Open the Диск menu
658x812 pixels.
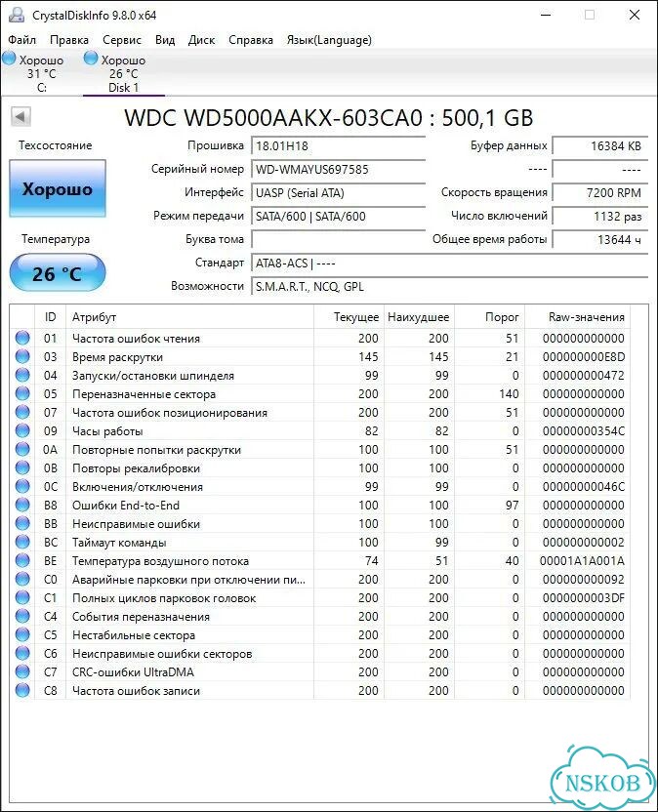(x=201, y=40)
